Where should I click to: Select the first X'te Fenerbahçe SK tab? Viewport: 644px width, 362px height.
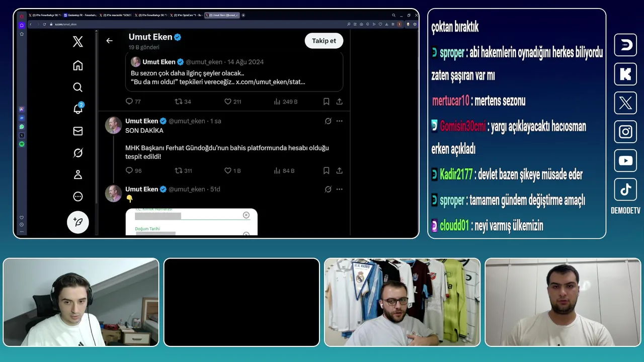coord(45,15)
